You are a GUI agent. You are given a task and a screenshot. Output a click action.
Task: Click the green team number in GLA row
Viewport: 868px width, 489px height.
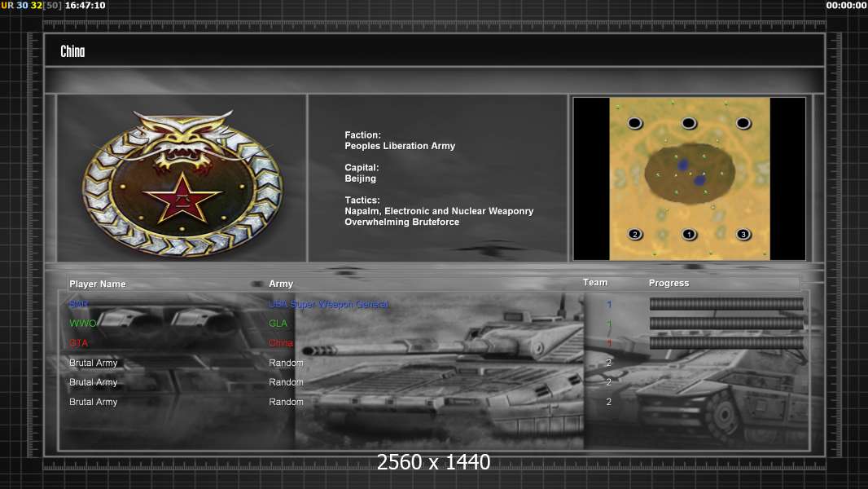[609, 324]
